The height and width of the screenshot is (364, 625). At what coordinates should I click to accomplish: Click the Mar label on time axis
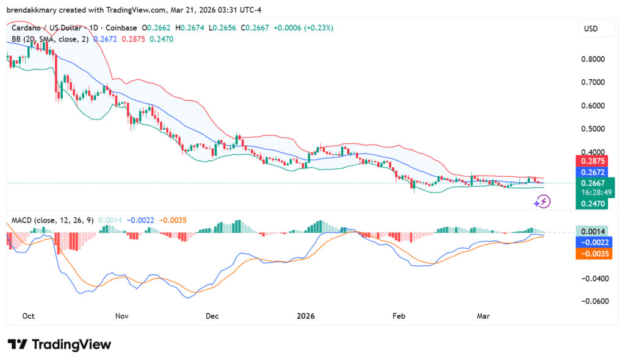click(483, 316)
